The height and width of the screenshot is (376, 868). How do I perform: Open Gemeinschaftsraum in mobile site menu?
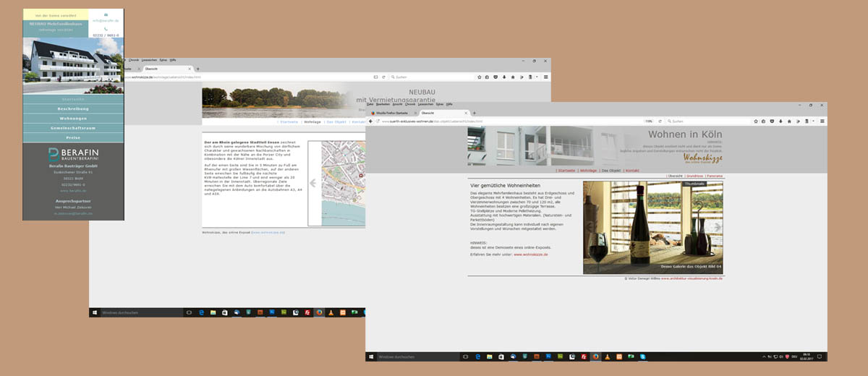point(73,127)
